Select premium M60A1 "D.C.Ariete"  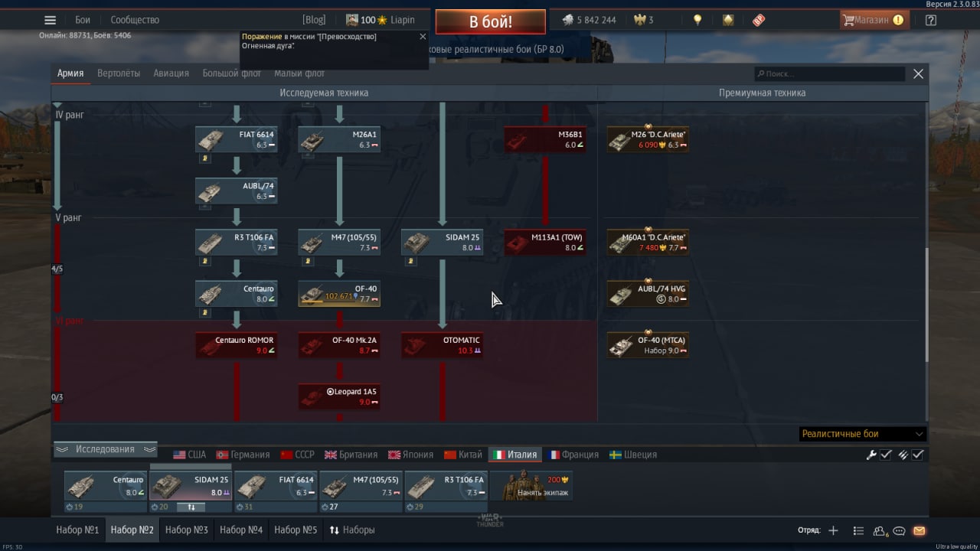click(x=648, y=243)
